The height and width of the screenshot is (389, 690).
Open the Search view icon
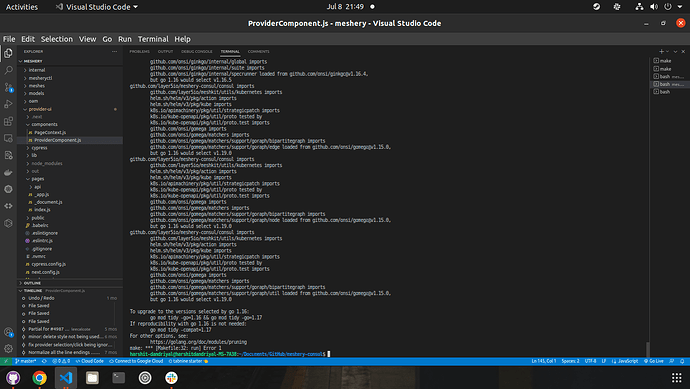pos(8,70)
